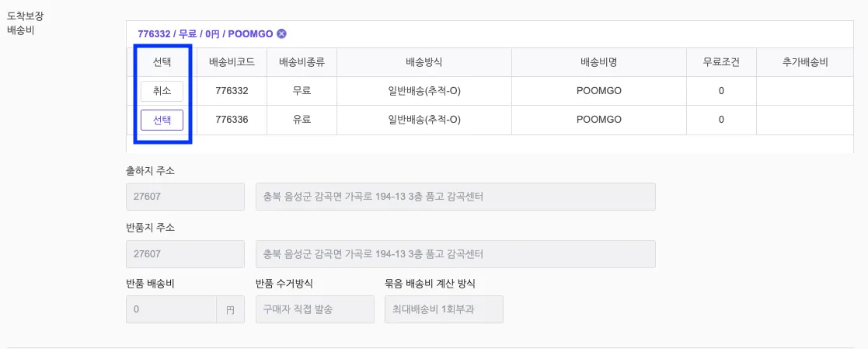Click the 배송방식 column header

424,62
